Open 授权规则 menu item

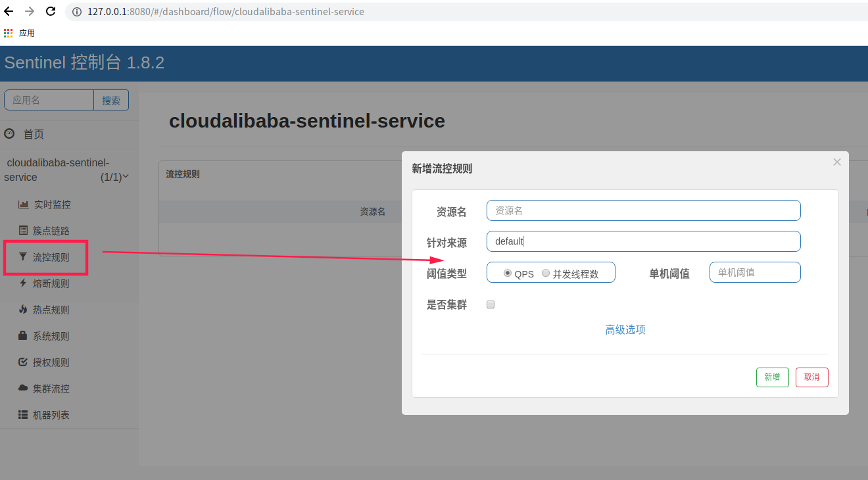pyautogui.click(x=51, y=362)
